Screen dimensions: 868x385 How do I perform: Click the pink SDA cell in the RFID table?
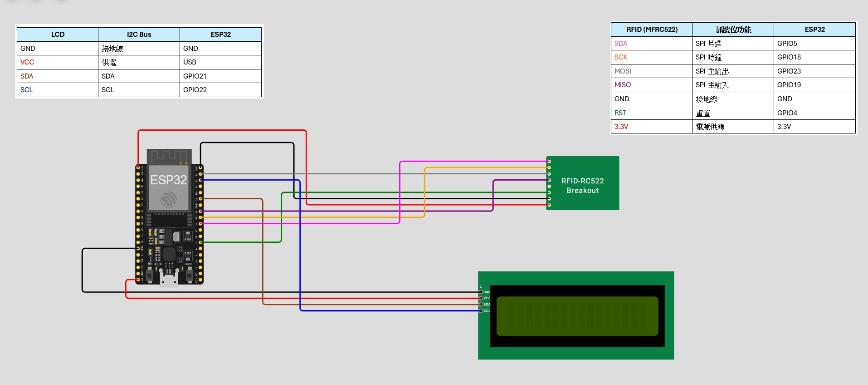[652, 44]
